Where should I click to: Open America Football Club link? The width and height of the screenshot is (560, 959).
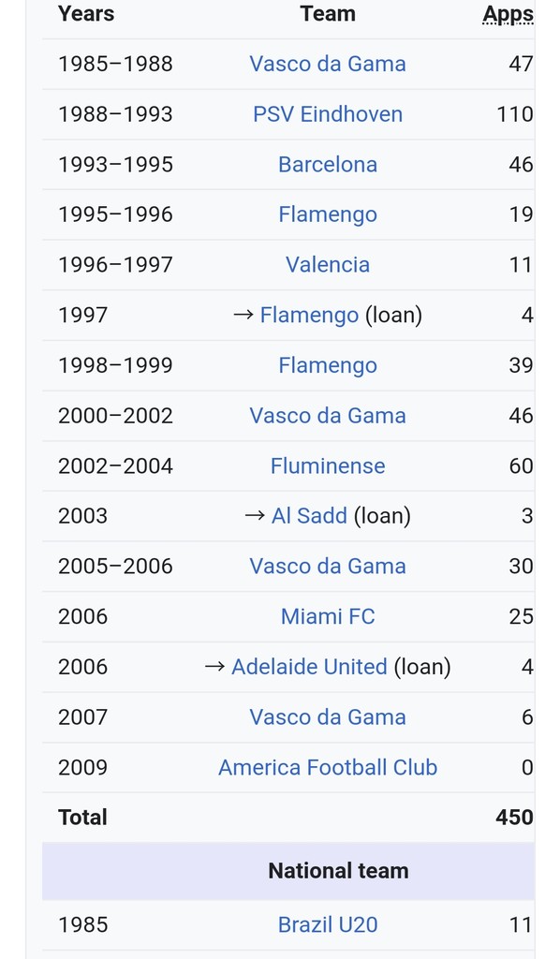tap(328, 768)
